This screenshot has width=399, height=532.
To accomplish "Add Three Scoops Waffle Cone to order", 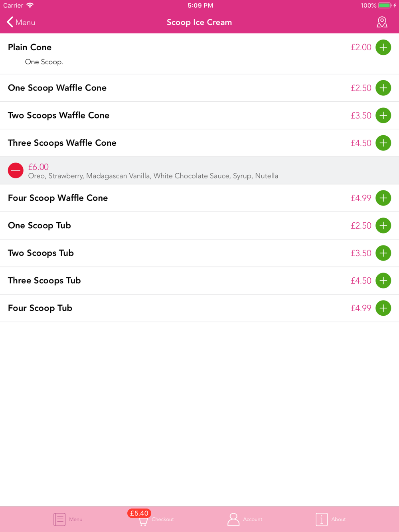I will click(383, 143).
